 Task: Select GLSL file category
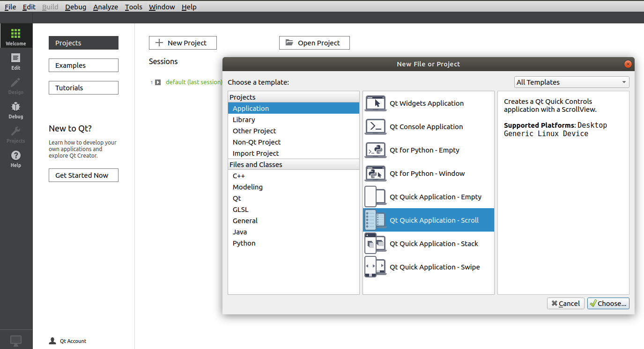click(294, 210)
